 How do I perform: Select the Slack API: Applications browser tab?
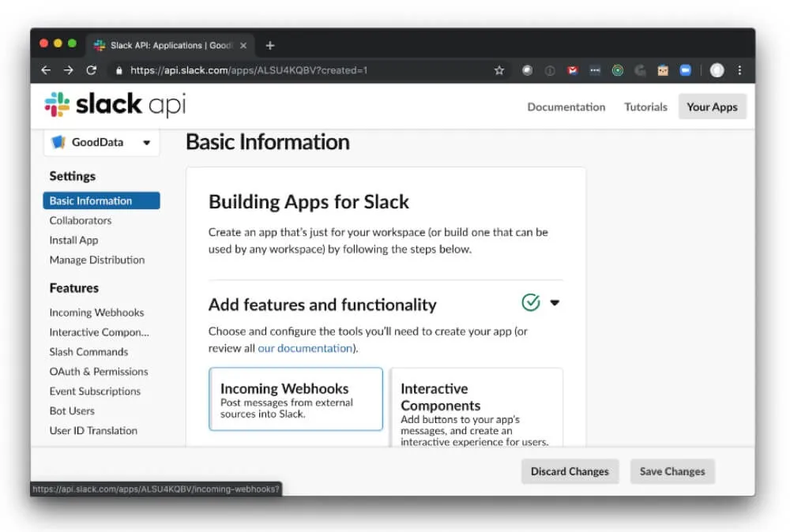coord(167,45)
